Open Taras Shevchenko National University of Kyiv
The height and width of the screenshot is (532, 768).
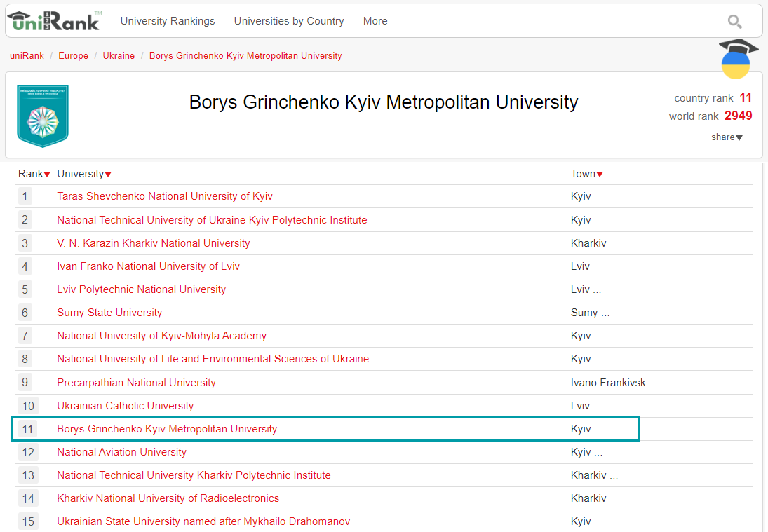(x=165, y=197)
